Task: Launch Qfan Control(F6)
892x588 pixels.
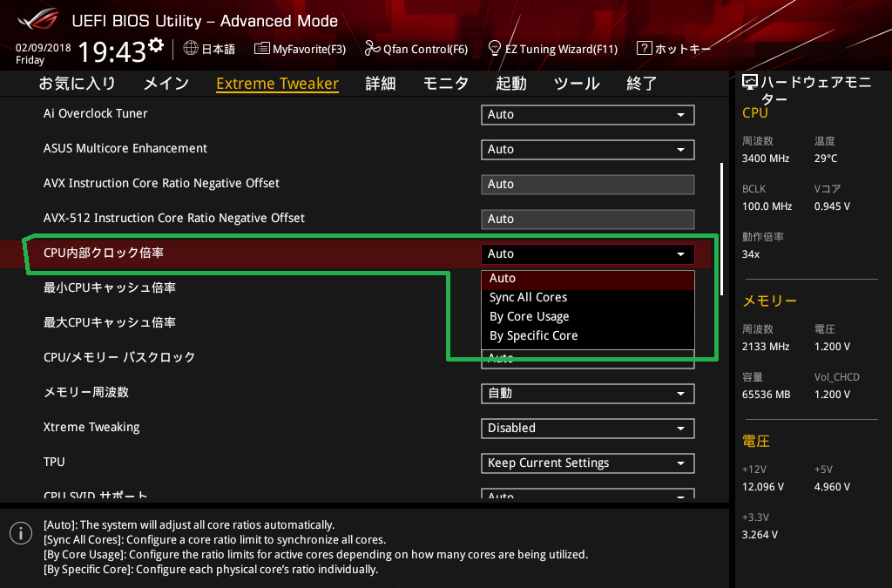Action: point(416,49)
